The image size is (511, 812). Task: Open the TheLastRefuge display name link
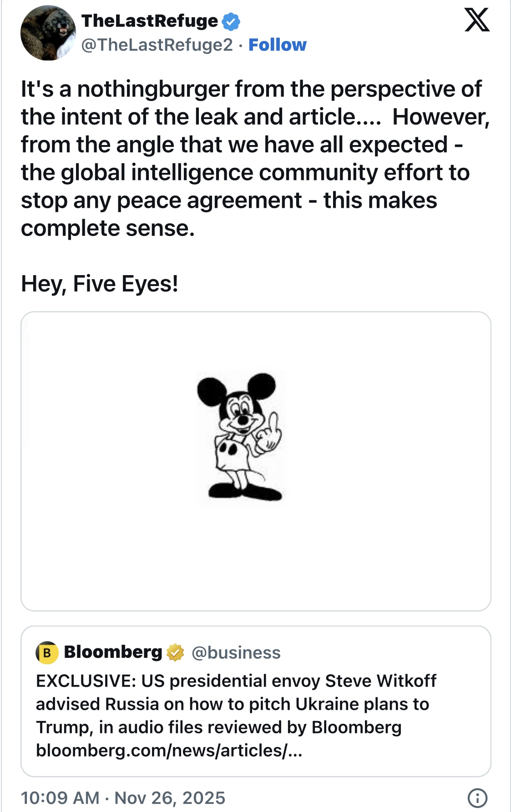tap(150, 21)
